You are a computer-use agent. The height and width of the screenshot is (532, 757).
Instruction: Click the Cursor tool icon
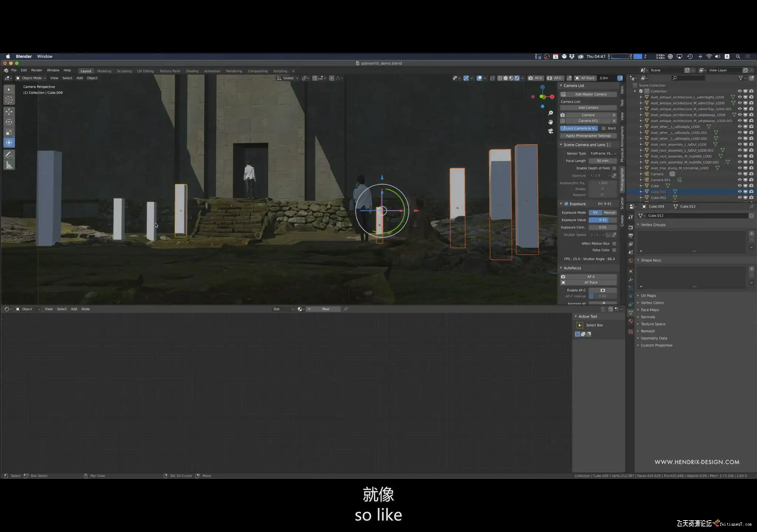coord(9,100)
